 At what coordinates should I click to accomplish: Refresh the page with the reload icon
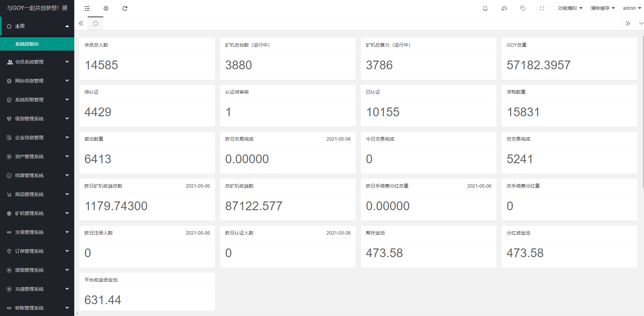tap(125, 8)
